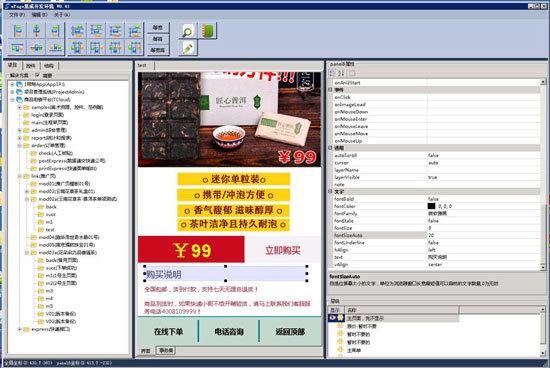The image size is (550, 368).
Task: Click the 等宽高 toolbar button
Action: pyautogui.click(x=158, y=50)
